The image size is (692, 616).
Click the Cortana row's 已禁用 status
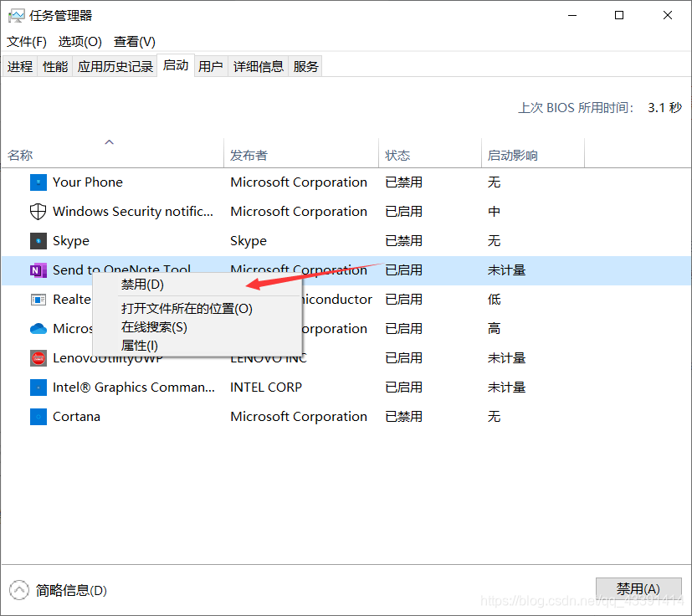point(404,417)
